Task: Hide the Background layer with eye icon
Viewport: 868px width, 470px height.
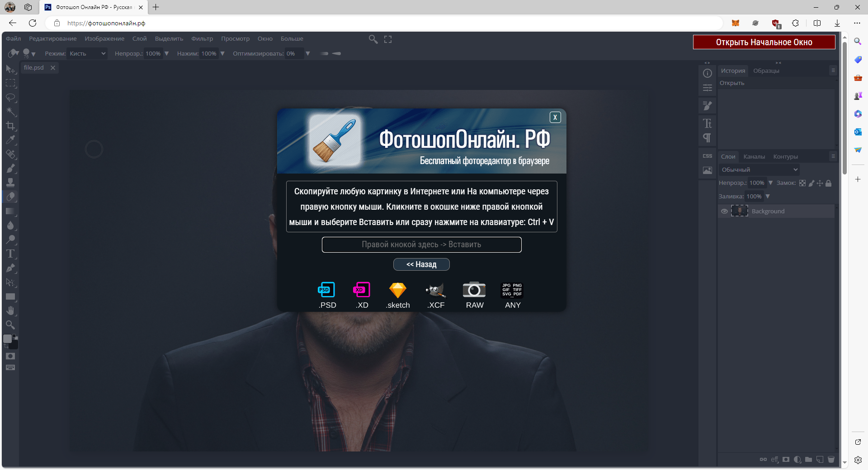Action: [724, 211]
